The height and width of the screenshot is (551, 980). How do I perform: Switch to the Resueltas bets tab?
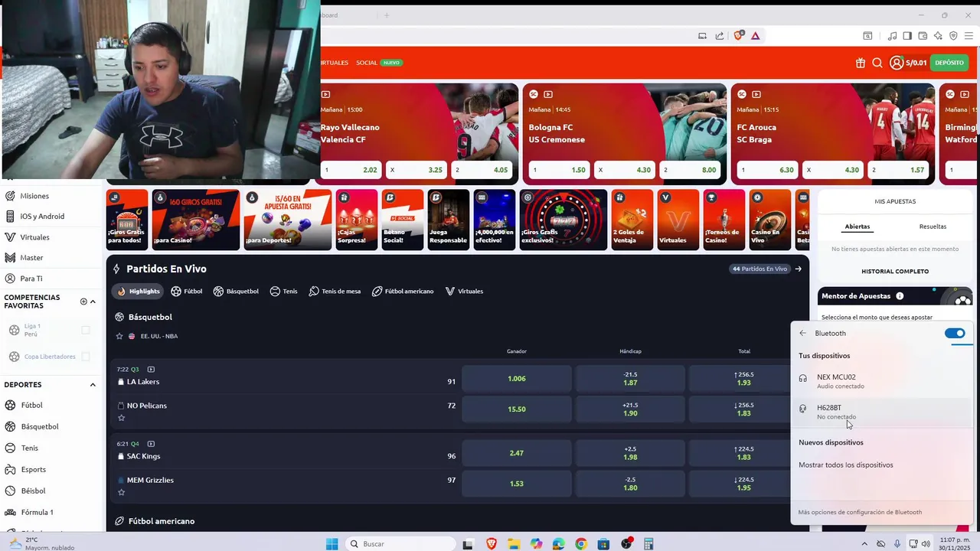[x=933, y=227]
